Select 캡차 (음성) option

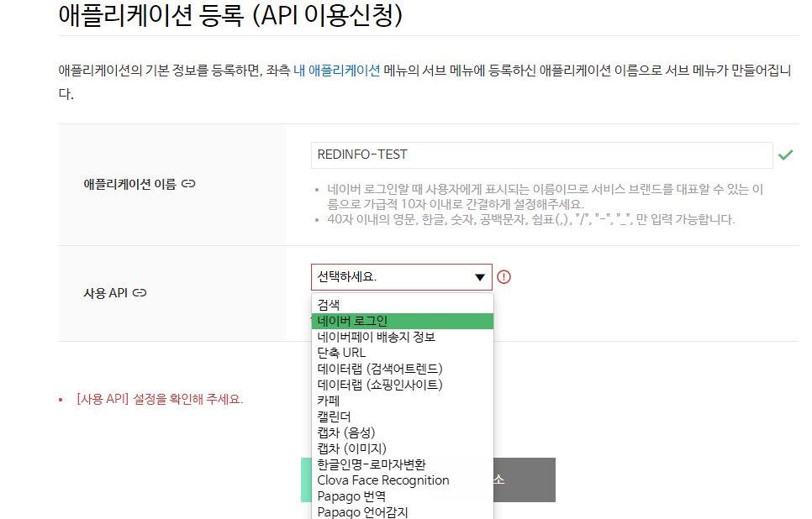tap(403, 432)
